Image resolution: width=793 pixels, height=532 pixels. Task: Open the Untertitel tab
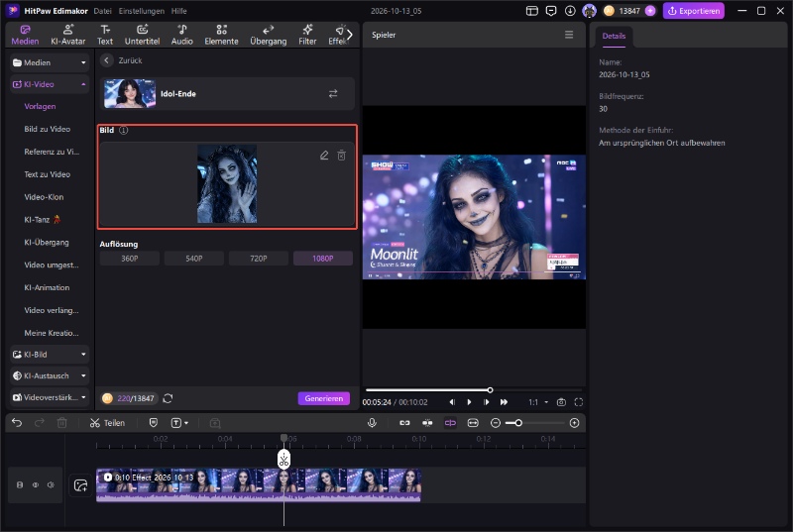142,35
